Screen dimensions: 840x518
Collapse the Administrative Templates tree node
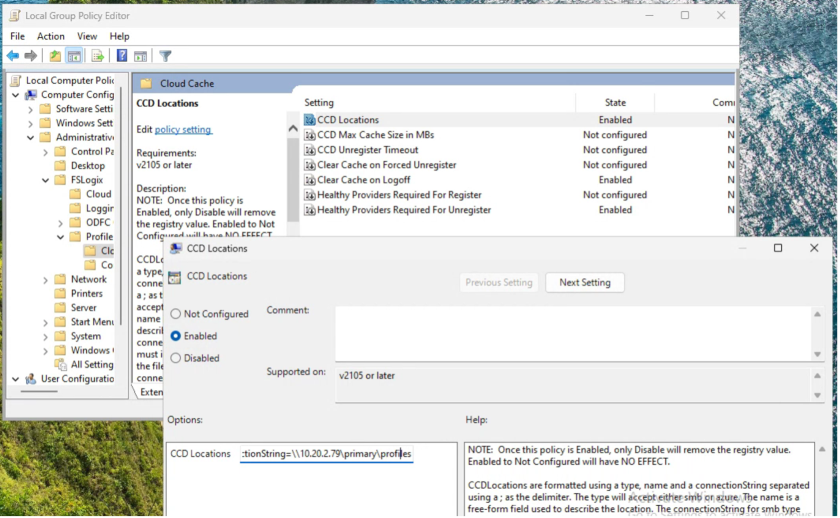click(31, 138)
